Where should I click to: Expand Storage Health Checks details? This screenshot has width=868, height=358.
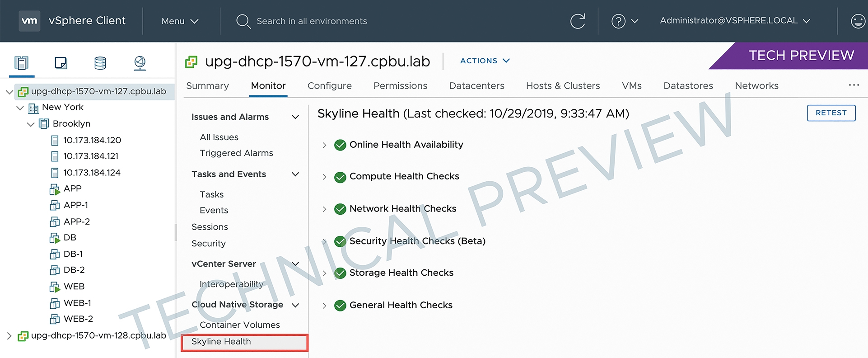tap(324, 273)
